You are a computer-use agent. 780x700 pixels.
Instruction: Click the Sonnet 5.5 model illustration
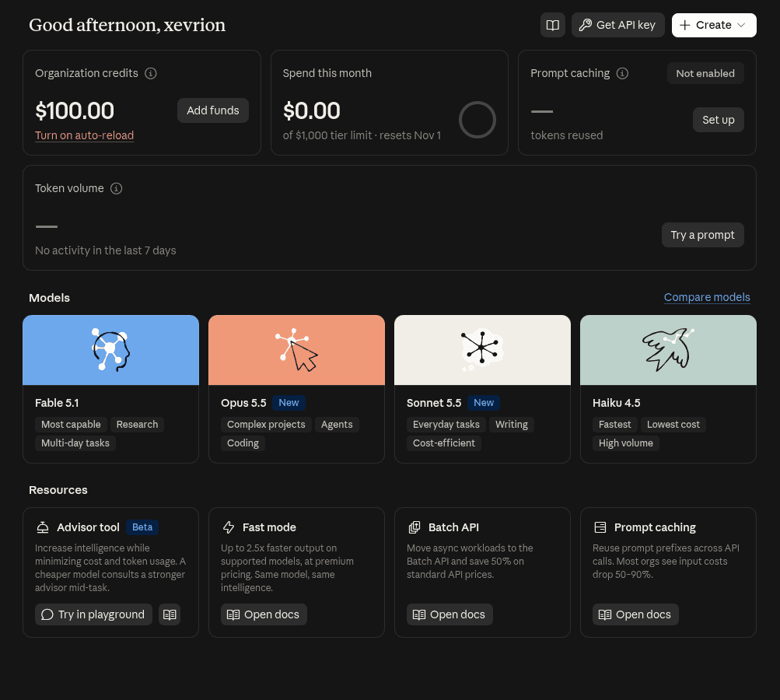482,350
